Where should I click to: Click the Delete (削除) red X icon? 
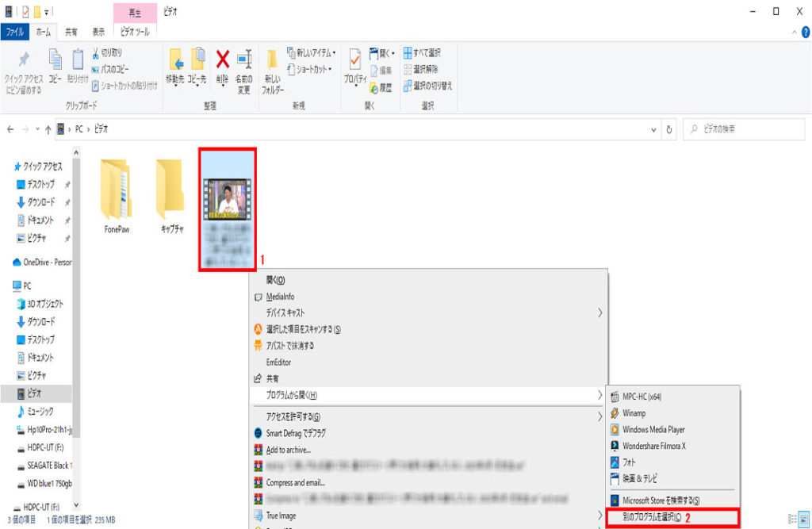point(223,60)
